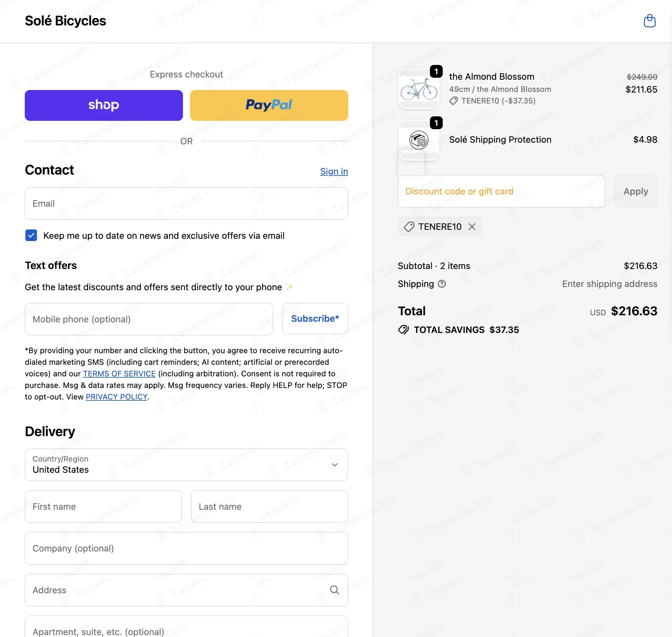Click the Shipping help question mark icon
This screenshot has width=672, height=637.
pos(441,284)
